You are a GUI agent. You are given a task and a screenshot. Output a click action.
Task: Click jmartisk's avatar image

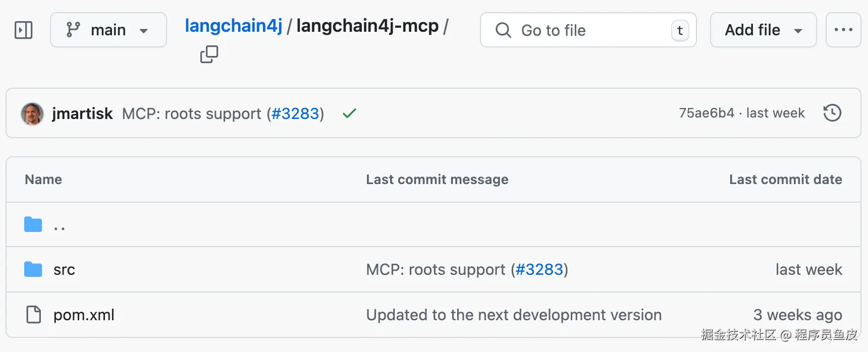(32, 113)
